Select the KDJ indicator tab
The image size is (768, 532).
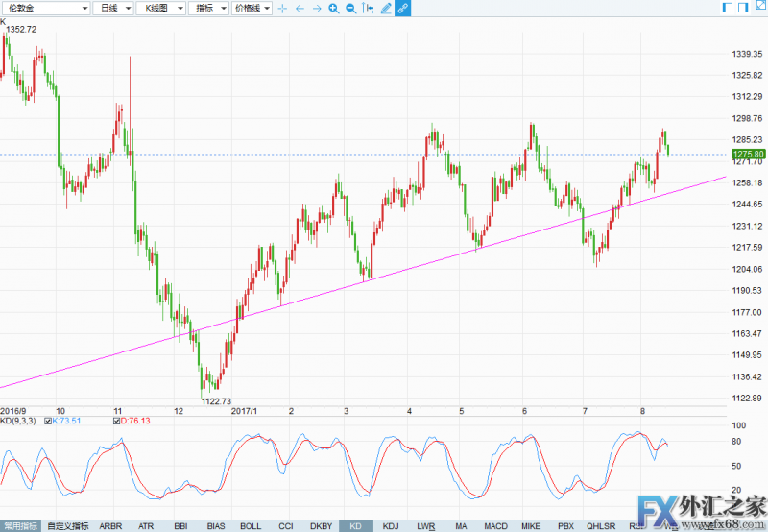point(390,526)
